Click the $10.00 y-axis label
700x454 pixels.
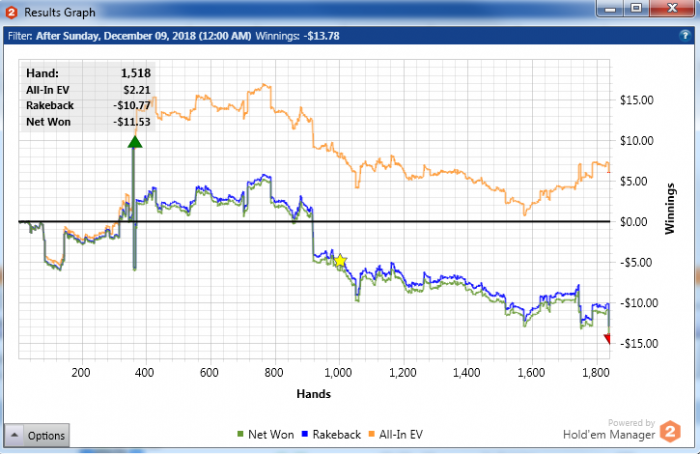pyautogui.click(x=637, y=141)
